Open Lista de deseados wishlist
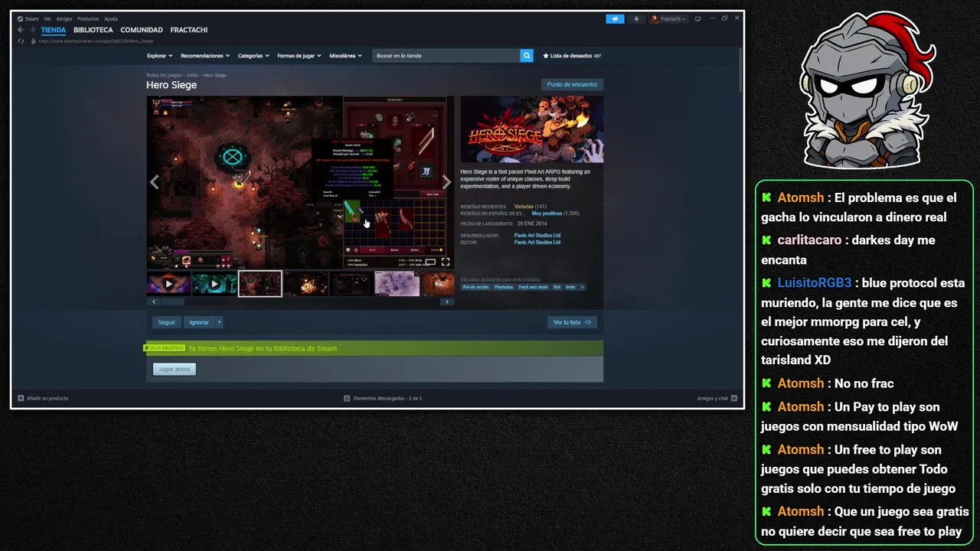This screenshot has width=980, height=551. tap(572, 56)
